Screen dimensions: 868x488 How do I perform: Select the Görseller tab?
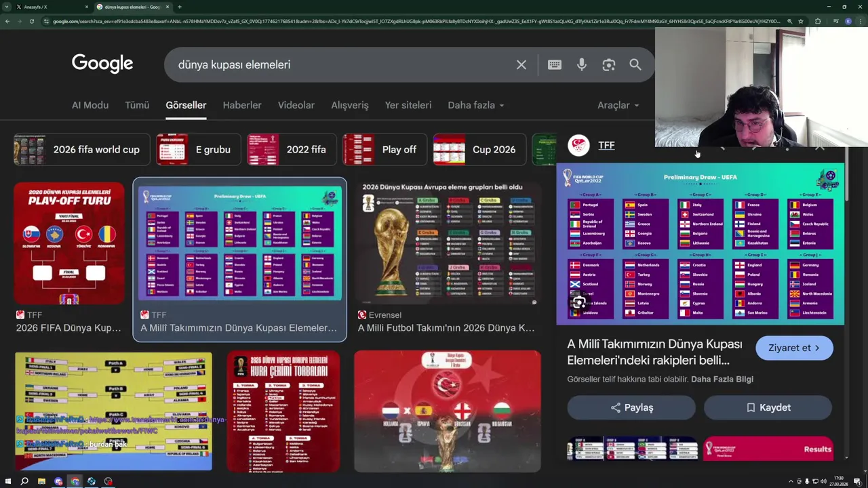click(x=186, y=105)
